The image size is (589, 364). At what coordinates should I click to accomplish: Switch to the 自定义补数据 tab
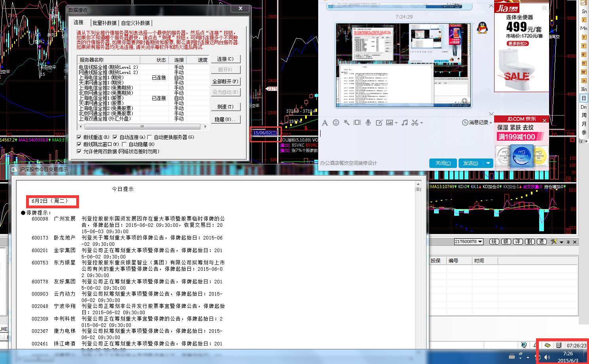coord(136,23)
